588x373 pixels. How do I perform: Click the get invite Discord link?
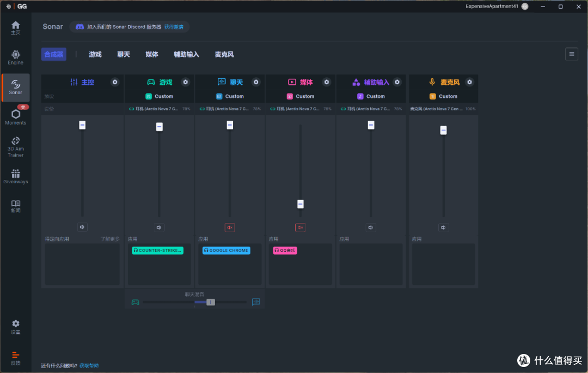point(174,27)
